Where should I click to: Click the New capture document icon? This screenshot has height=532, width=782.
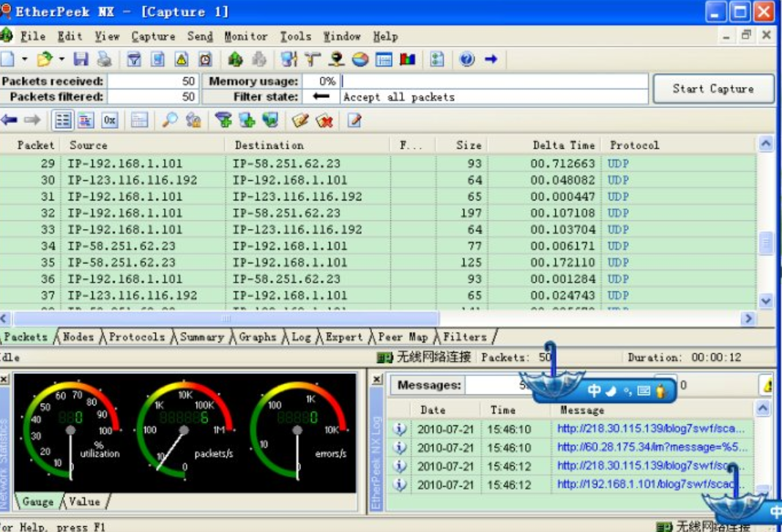click(7, 59)
